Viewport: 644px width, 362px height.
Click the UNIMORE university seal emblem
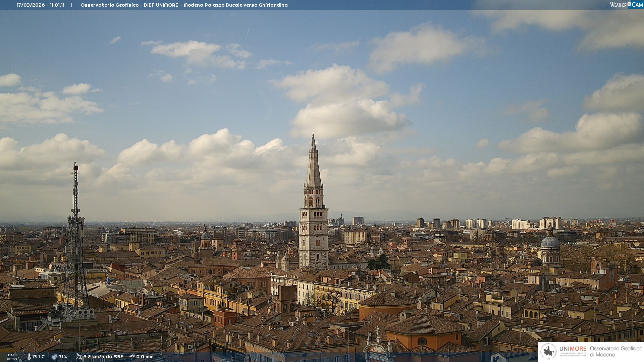(549, 352)
